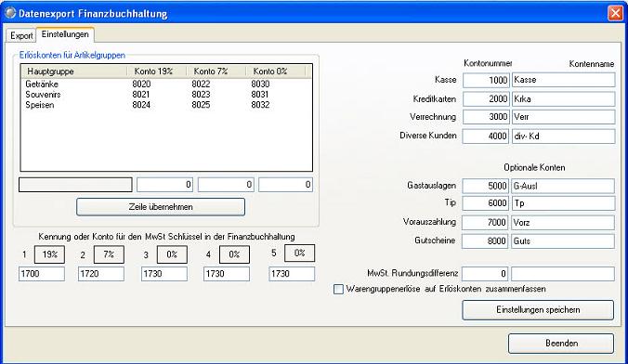Edit Kasse Kontonummer field 1000

click(486, 80)
